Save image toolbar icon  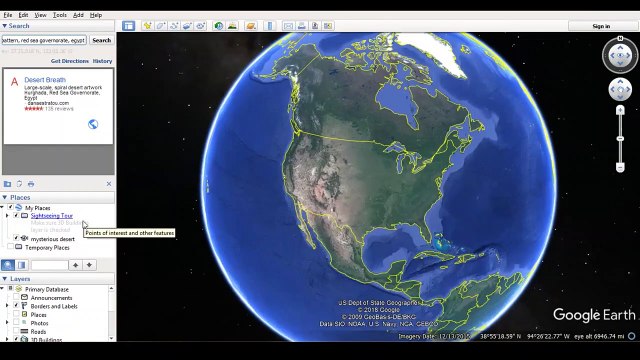315,26
